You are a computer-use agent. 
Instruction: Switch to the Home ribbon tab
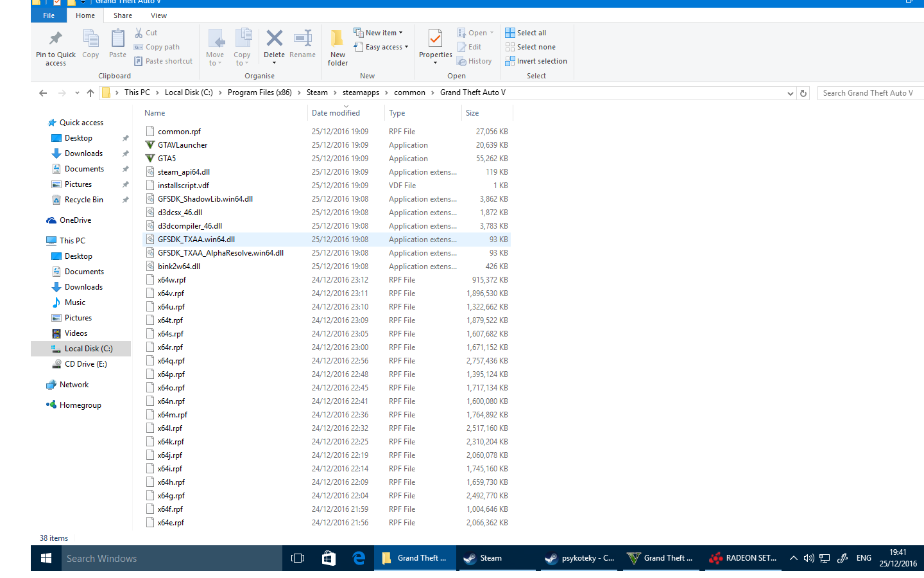pos(85,15)
